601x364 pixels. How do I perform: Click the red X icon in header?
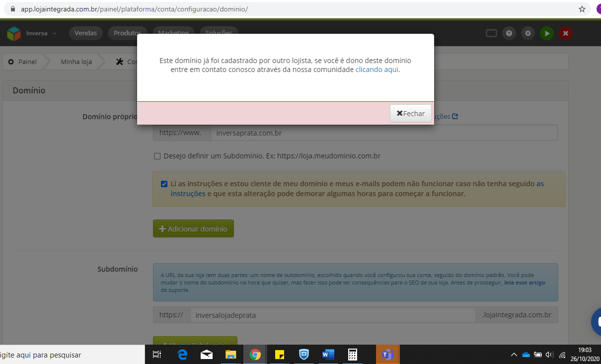click(566, 33)
